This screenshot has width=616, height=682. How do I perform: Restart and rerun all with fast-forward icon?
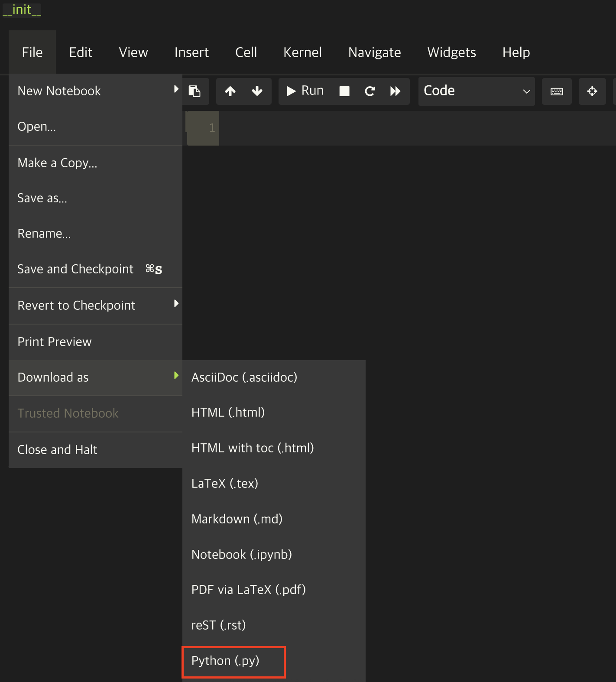pyautogui.click(x=395, y=91)
